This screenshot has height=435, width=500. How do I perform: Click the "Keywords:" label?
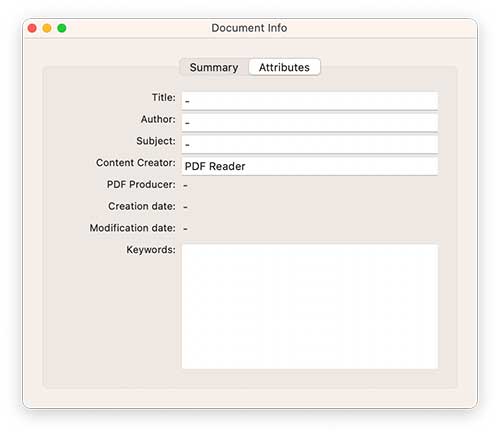pyautogui.click(x=151, y=250)
